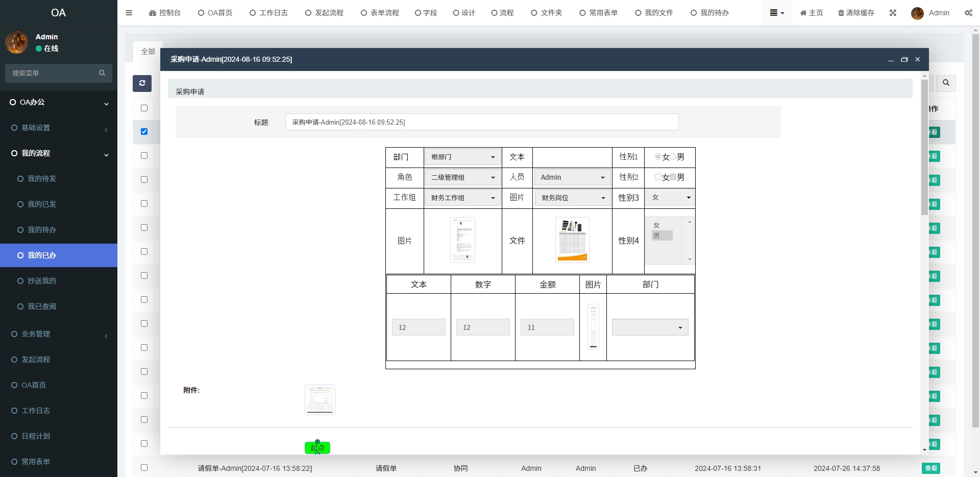Expand the 角色 dropdown showing 二级管理组
This screenshot has height=477, width=980.
(462, 177)
